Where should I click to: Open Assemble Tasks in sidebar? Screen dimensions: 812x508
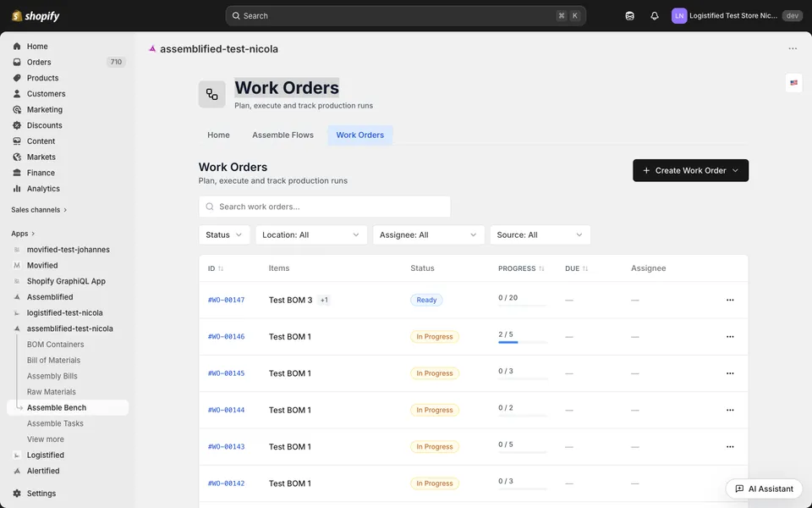tap(56, 423)
